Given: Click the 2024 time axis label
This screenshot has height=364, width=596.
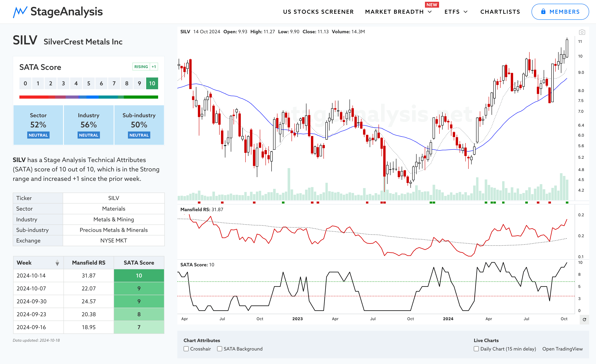Looking at the screenshot, I should [448, 319].
